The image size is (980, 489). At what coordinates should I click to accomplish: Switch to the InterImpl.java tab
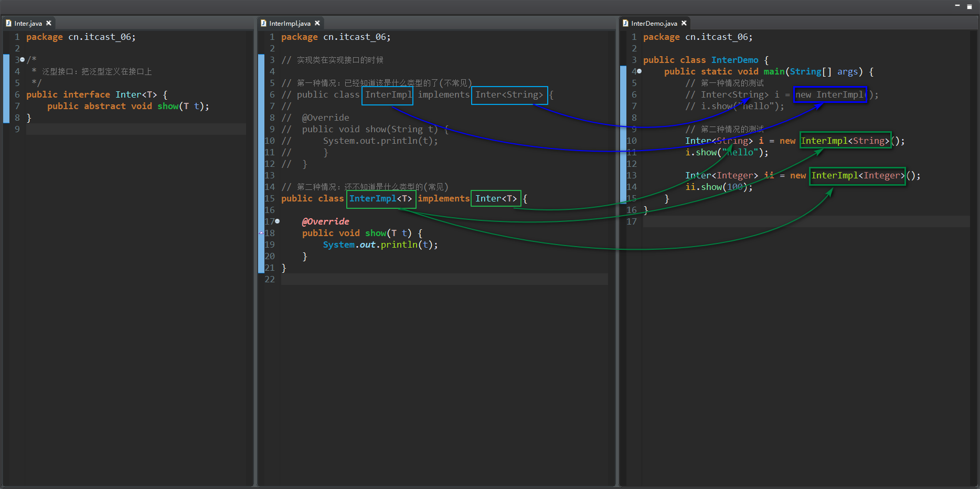coord(290,23)
